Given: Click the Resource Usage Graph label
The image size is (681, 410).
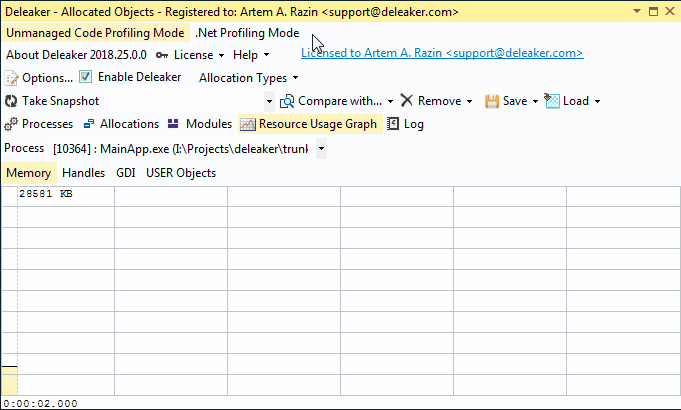Looking at the screenshot, I should 318,124.
